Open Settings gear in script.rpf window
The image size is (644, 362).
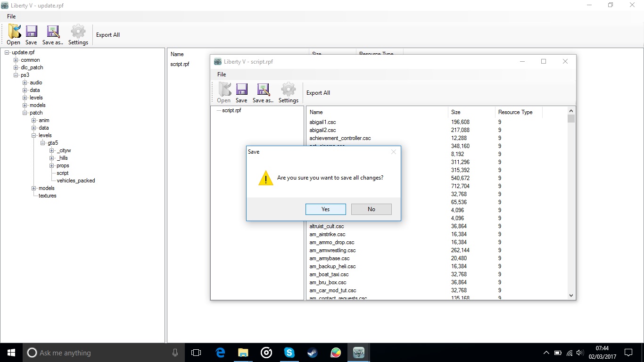(x=288, y=90)
